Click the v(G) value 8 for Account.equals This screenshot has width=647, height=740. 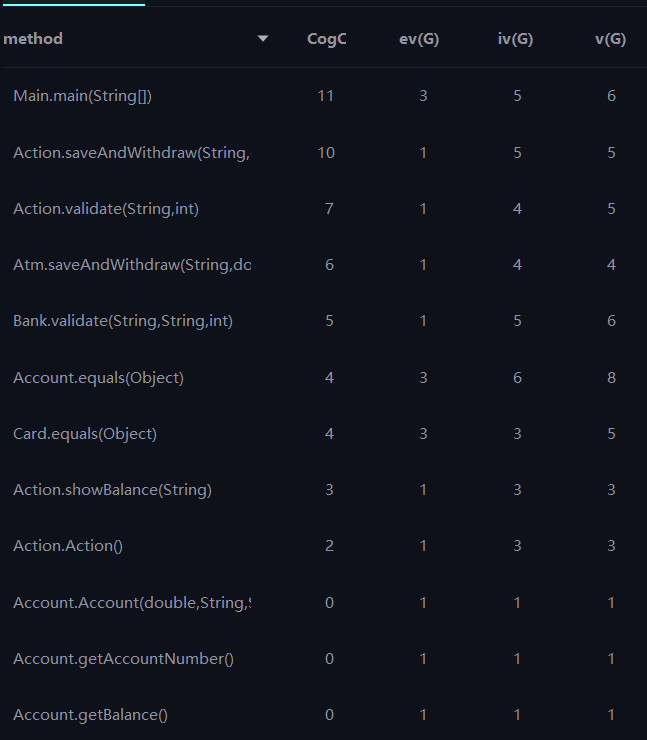611,378
